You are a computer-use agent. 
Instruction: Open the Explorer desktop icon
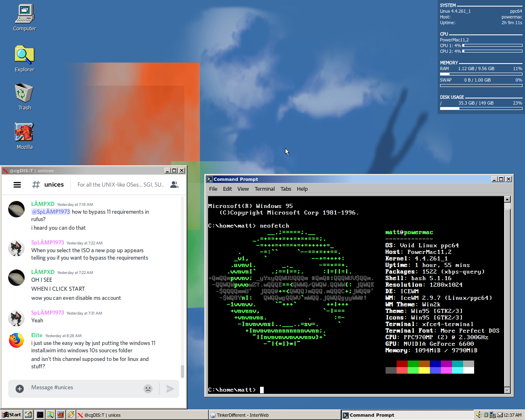pyautogui.click(x=24, y=59)
